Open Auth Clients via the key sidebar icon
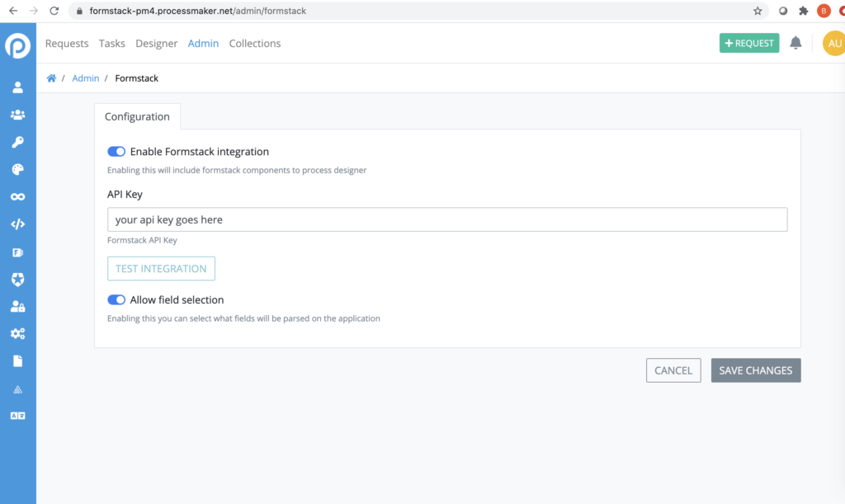The width and height of the screenshot is (845, 504). pos(18,142)
